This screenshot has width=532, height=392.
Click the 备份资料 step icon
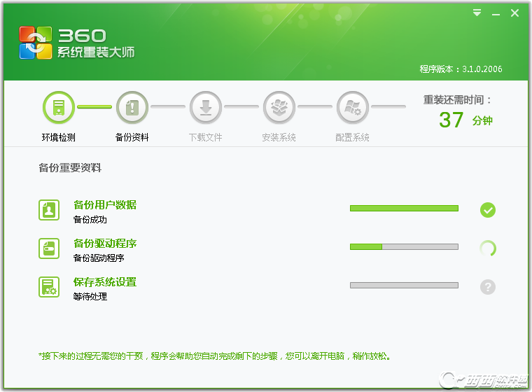[132, 108]
